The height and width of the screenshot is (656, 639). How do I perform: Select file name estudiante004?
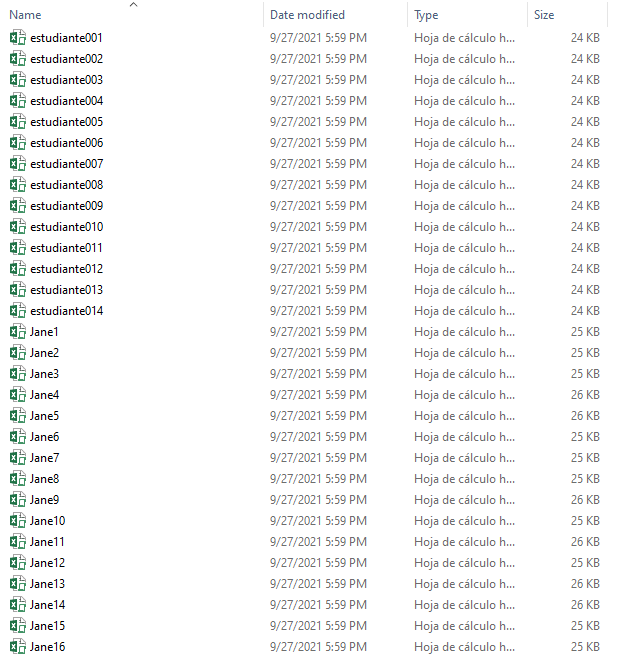(67, 101)
